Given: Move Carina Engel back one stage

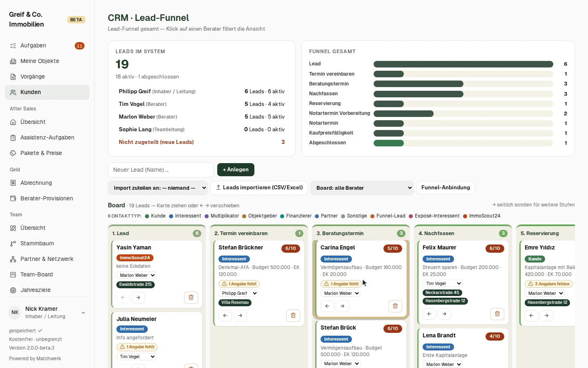Looking at the screenshot, I should [x=327, y=306].
